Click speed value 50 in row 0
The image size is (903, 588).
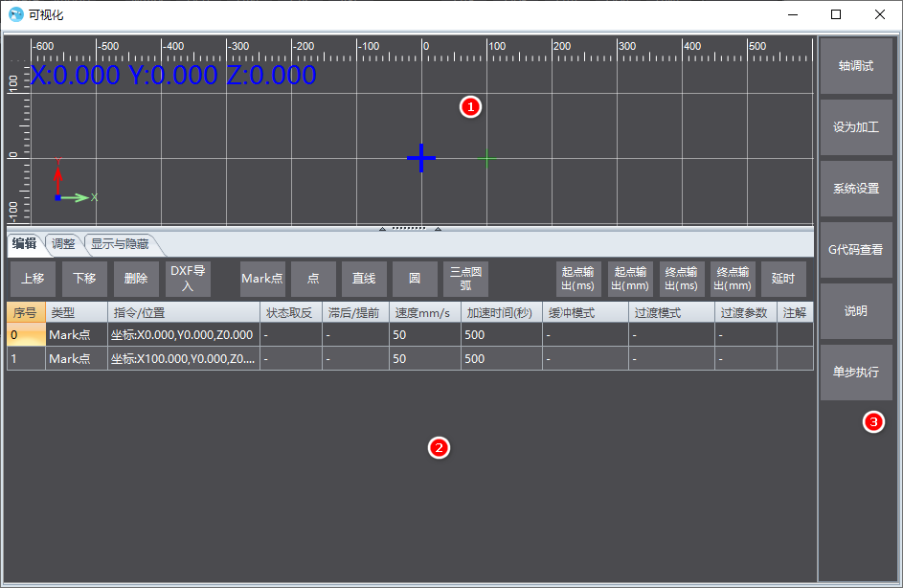coord(425,334)
